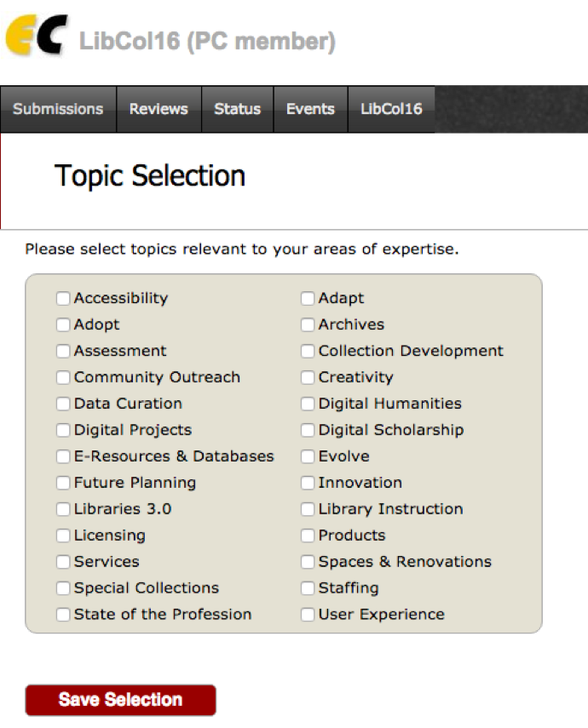Open the Events menu
588x728 pixels.
click(310, 109)
